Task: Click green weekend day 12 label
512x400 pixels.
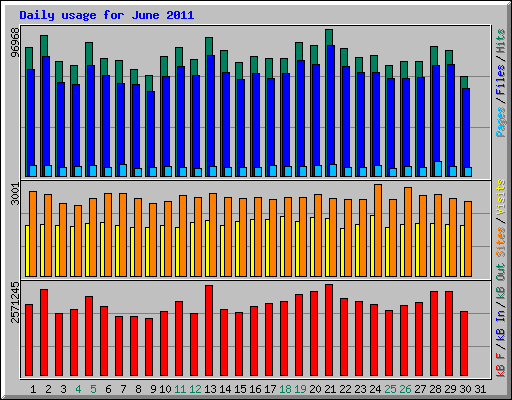Action: 195,389
